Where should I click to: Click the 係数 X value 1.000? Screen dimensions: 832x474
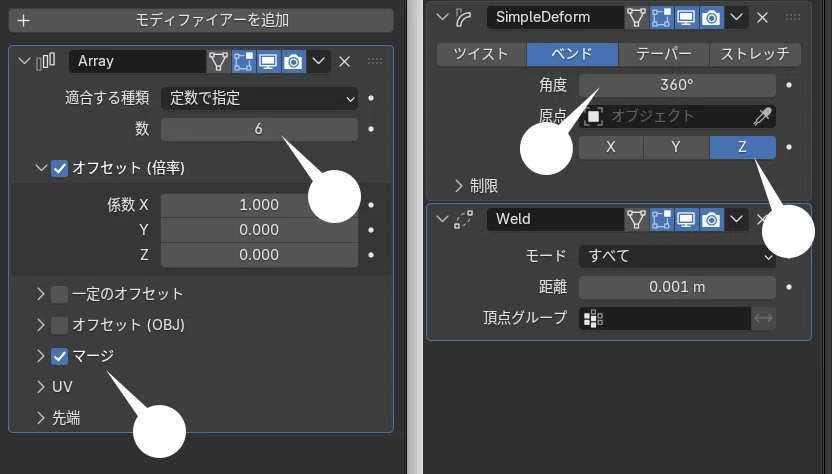click(259, 205)
